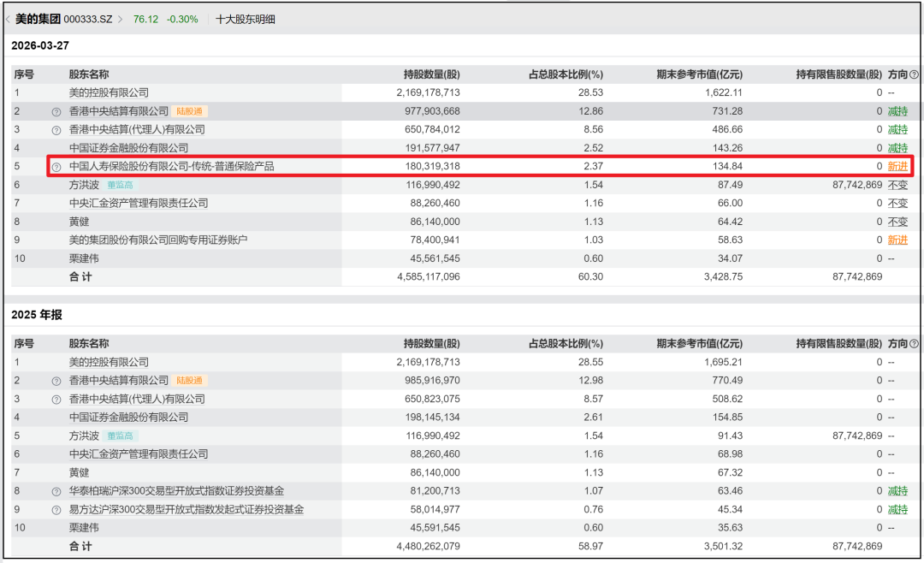Click the help icon beside 香港中央结算有限公司 in 2025 年报 table
The image size is (924, 563).
click(x=56, y=382)
